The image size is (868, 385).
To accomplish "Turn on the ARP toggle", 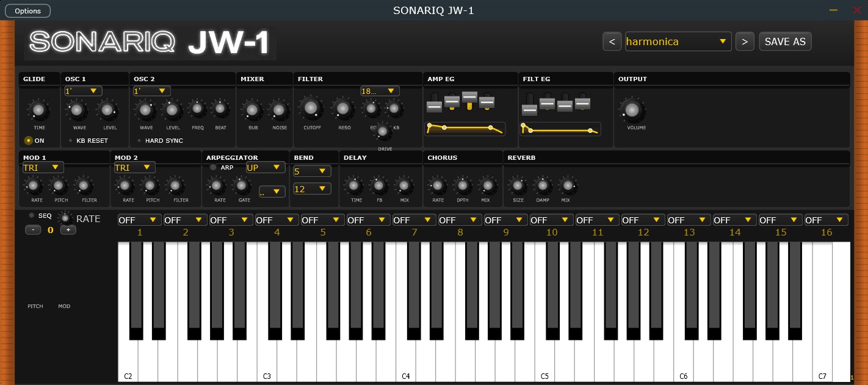I will tap(213, 167).
